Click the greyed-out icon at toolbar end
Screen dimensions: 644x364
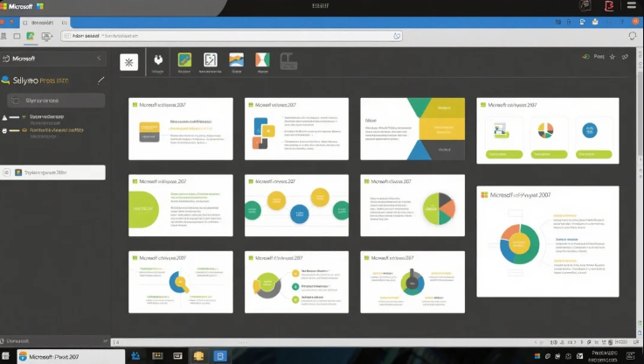pos(288,61)
